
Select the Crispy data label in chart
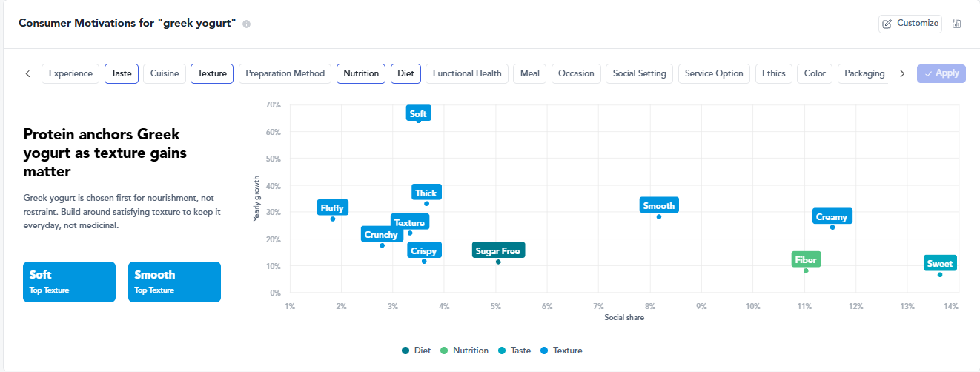pos(424,250)
